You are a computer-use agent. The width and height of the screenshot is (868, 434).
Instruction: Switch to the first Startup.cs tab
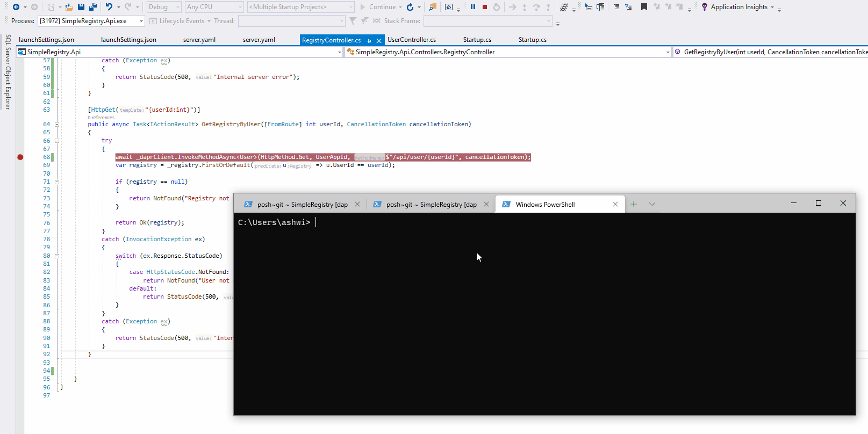(477, 40)
